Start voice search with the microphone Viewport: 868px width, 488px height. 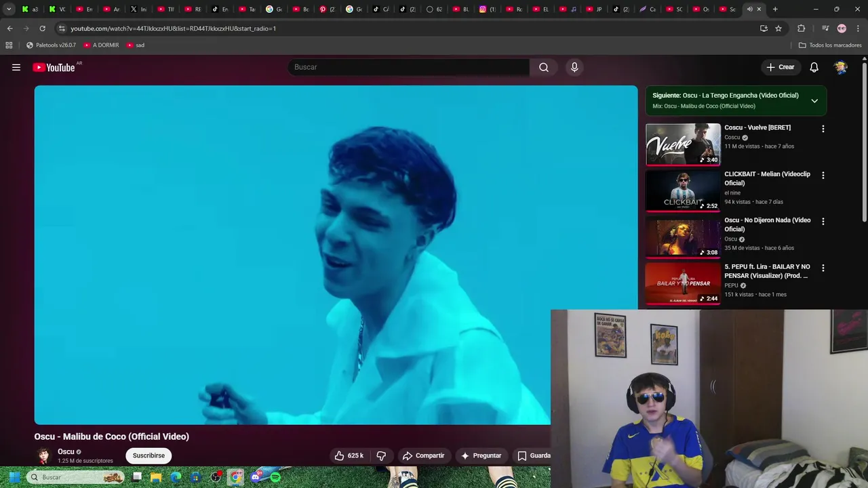(574, 67)
